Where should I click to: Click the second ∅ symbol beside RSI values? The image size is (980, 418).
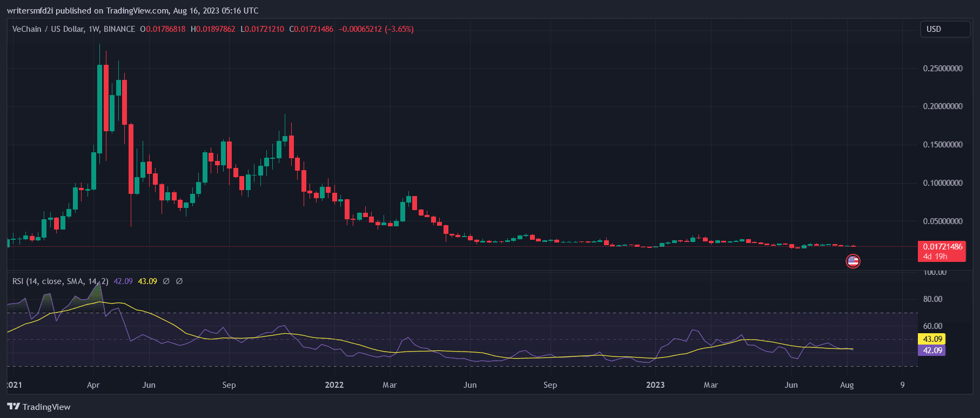(179, 281)
